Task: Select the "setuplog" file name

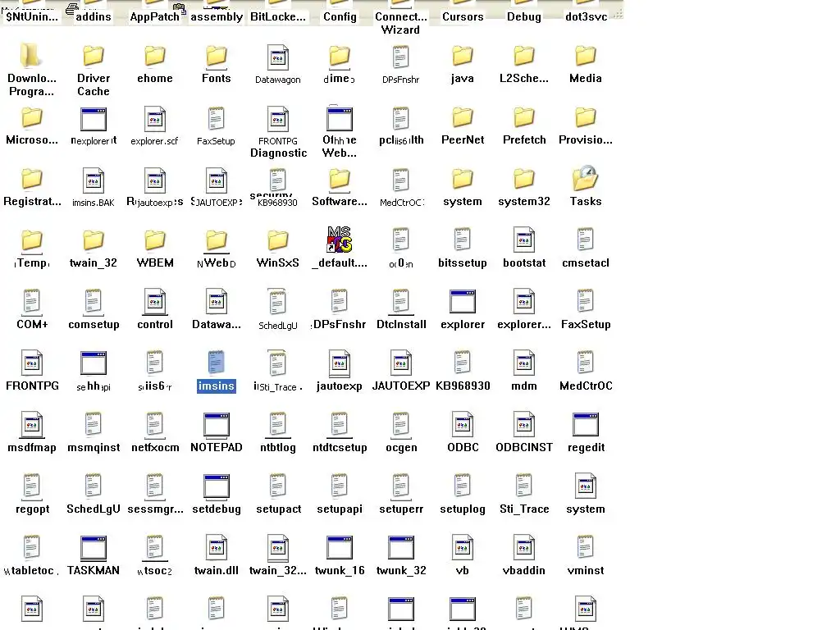Action: point(463,509)
